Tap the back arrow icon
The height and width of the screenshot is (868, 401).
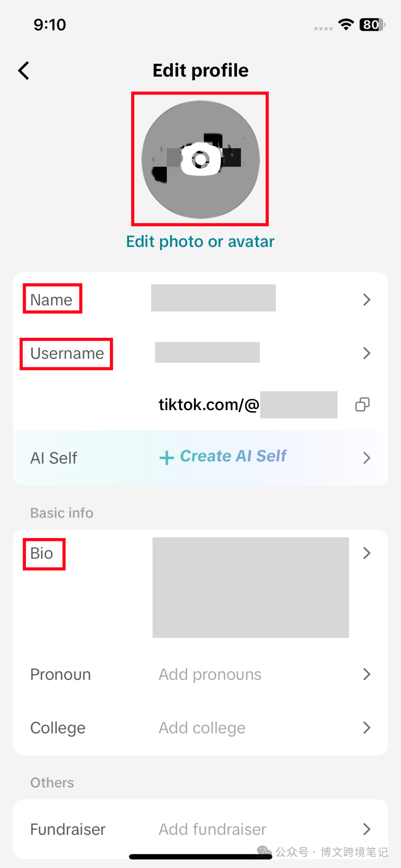(24, 71)
